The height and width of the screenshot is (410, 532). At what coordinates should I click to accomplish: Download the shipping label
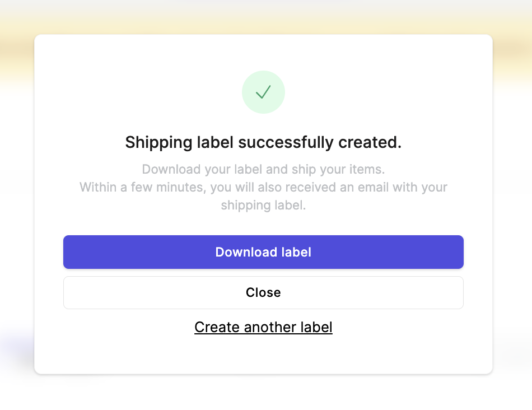[x=263, y=252]
